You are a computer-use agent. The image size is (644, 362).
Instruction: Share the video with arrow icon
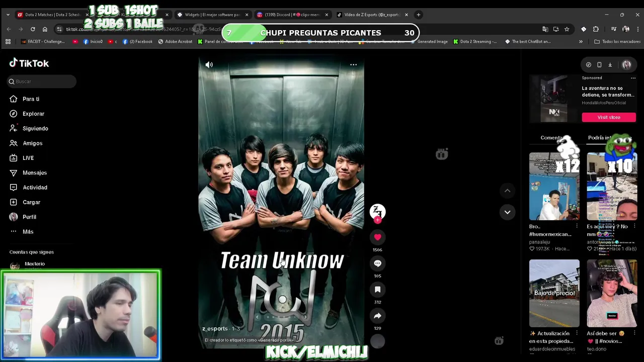coord(377,316)
